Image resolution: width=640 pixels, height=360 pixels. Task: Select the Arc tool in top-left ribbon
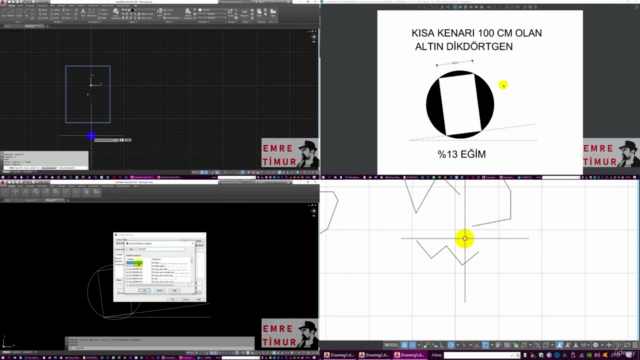pos(27,12)
